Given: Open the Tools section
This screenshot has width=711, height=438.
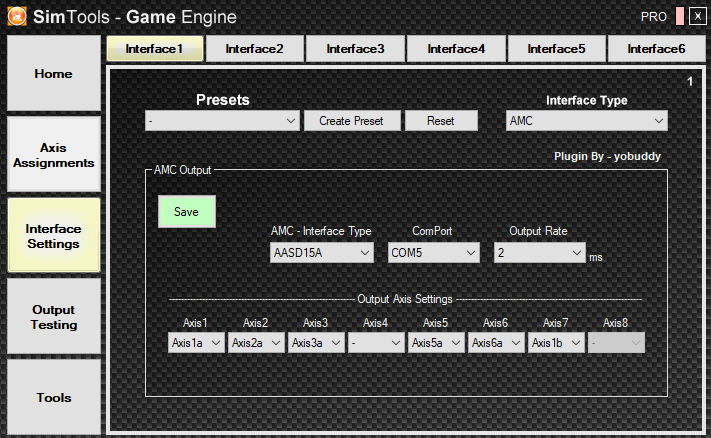Looking at the screenshot, I should (x=54, y=397).
